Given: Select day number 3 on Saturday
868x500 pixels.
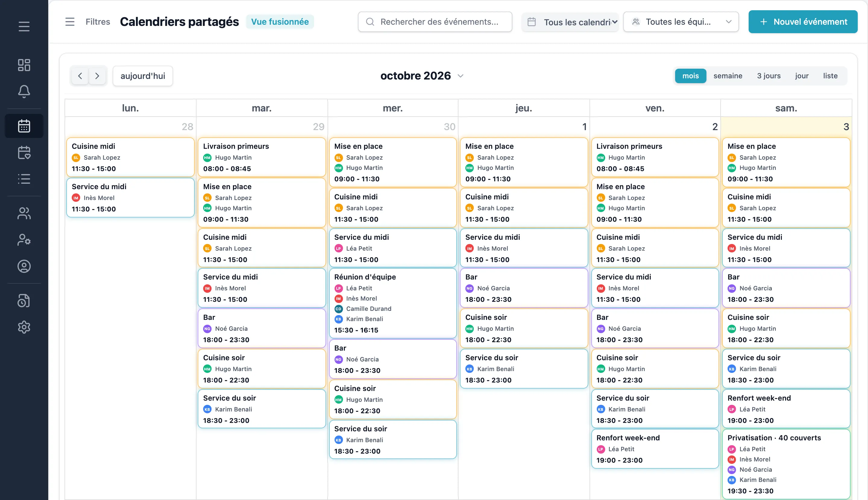Looking at the screenshot, I should click(x=846, y=127).
